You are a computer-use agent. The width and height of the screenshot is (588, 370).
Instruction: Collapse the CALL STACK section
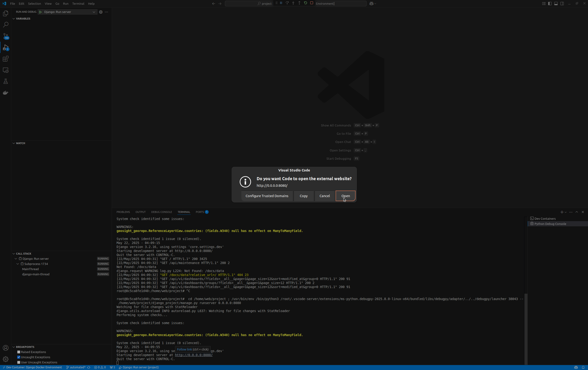click(14, 253)
